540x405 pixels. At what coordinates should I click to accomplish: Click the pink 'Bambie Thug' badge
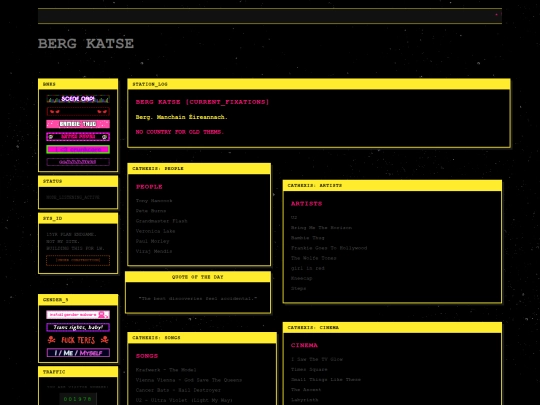tap(78, 124)
